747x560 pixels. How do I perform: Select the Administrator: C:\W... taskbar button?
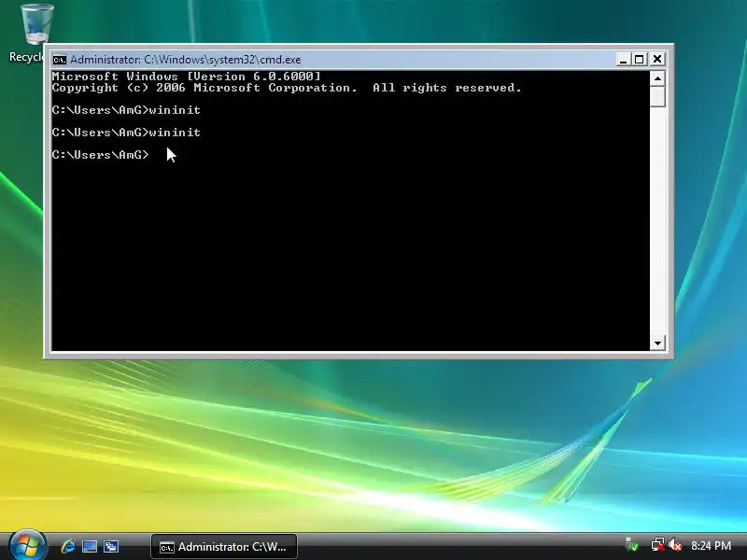click(x=224, y=547)
